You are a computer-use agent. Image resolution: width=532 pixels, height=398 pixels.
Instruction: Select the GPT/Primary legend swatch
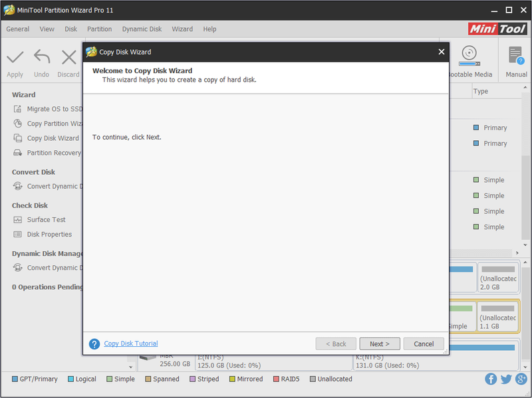[15, 379]
